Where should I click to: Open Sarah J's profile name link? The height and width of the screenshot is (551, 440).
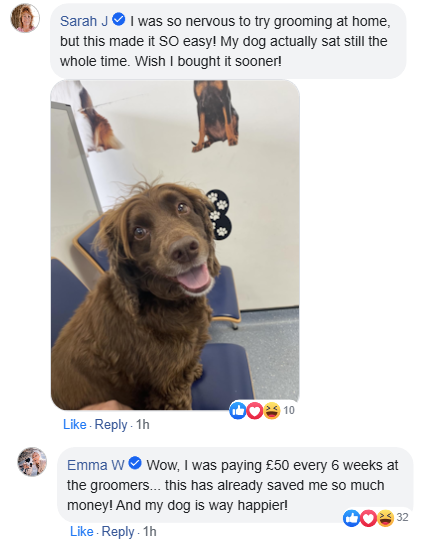click(84, 21)
